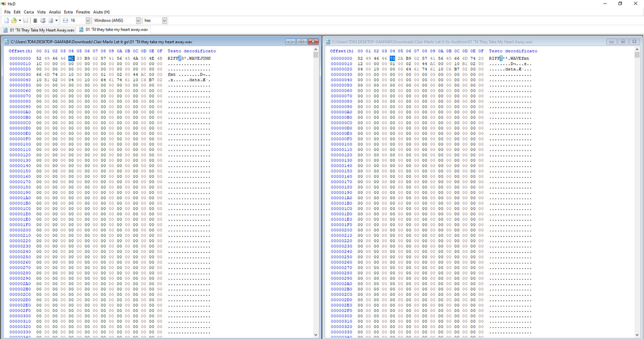Click 'Offset(h)' header in left window
This screenshot has height=339, width=644.
[x=20, y=51]
